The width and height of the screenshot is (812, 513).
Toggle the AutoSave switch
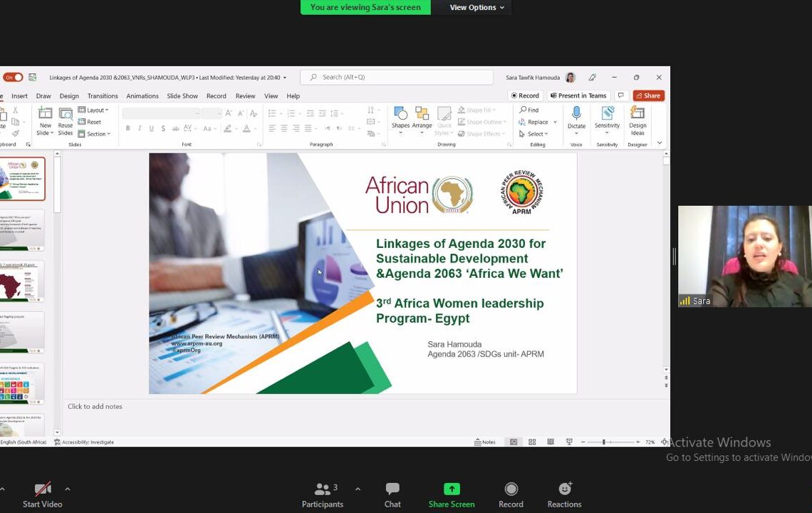click(13, 77)
